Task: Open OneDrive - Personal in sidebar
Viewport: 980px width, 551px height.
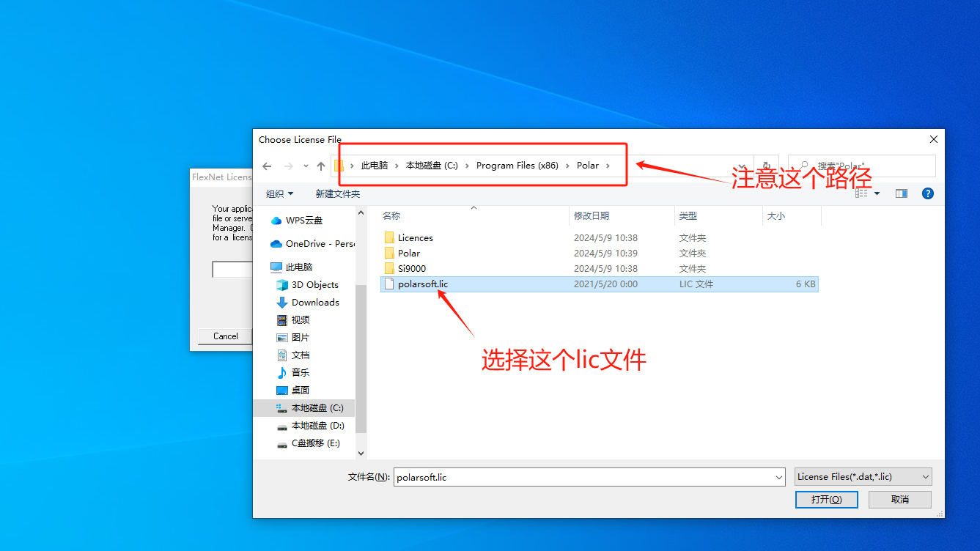Action: (x=312, y=244)
